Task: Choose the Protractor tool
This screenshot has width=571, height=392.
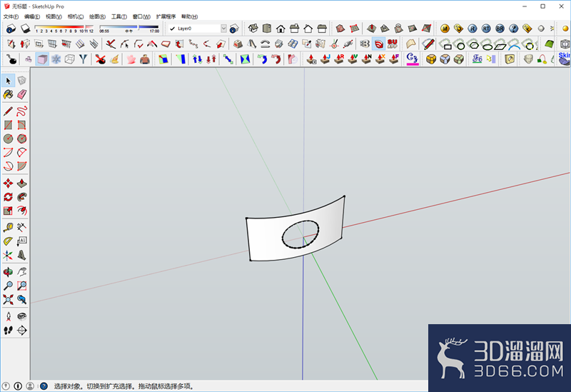Action: 8,241
